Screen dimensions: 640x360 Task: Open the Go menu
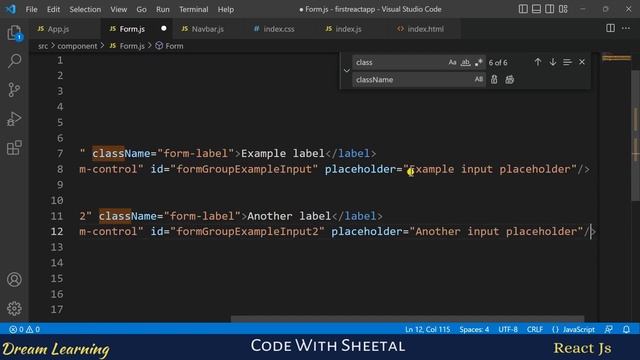pyautogui.click(x=141, y=9)
